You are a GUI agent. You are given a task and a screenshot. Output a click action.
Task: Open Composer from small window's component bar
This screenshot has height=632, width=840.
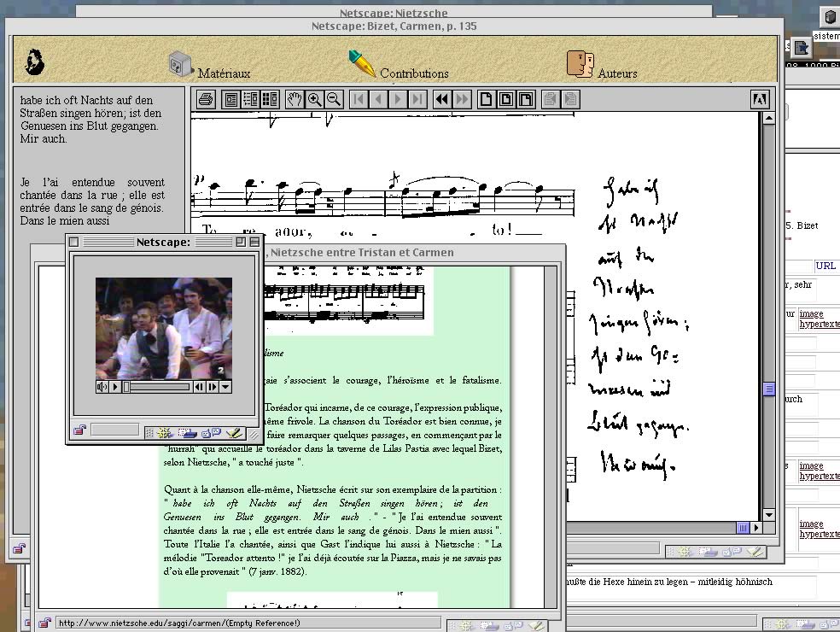point(234,433)
